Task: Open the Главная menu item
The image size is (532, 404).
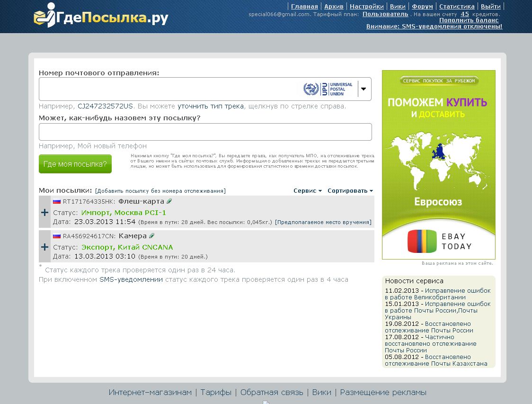Action: pyautogui.click(x=304, y=7)
